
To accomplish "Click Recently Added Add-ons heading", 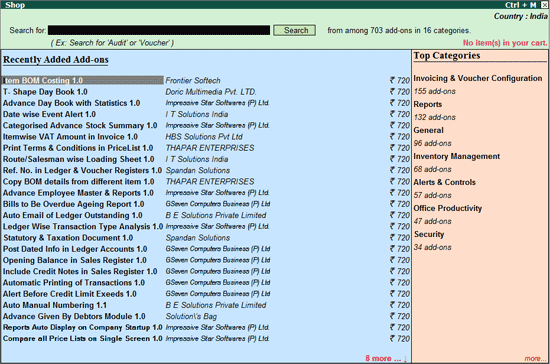I will point(56,60).
